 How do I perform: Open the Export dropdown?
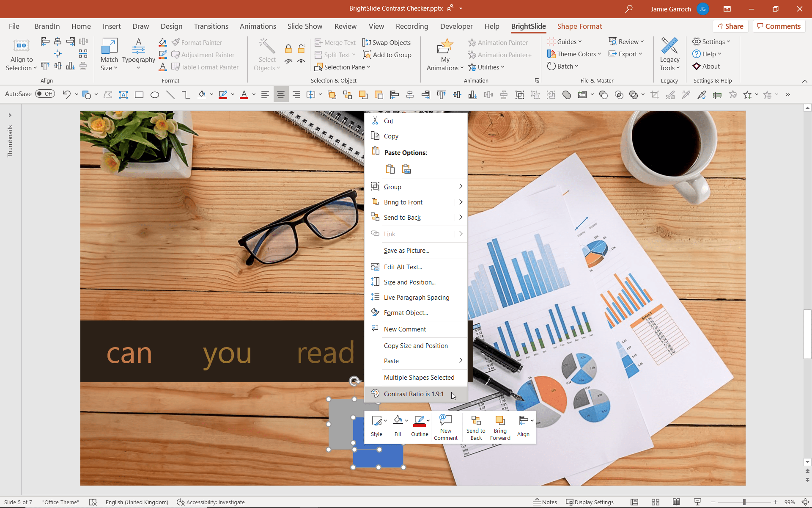[625, 54]
